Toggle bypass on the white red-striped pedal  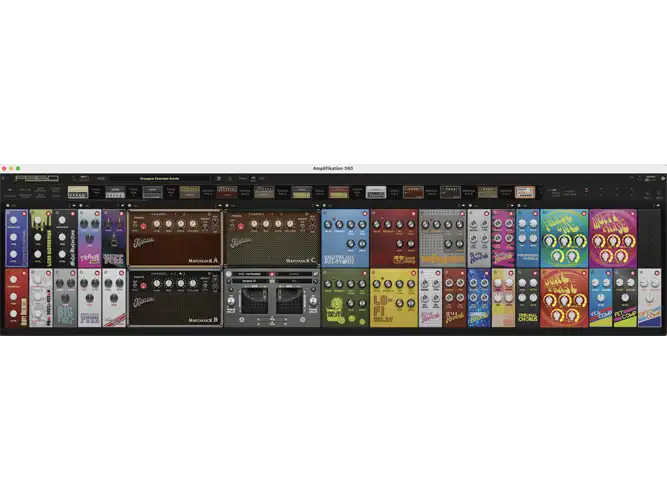pyautogui.click(x=121, y=273)
